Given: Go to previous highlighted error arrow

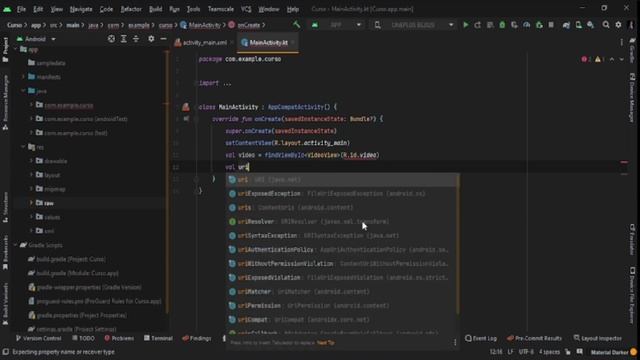Looking at the screenshot, I should click(x=612, y=59).
